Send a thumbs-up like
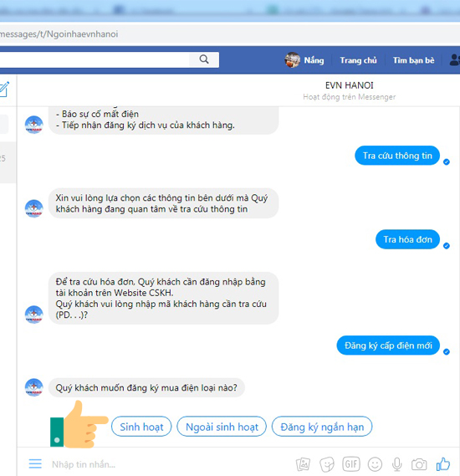The width and height of the screenshot is (460, 476). 443,463
